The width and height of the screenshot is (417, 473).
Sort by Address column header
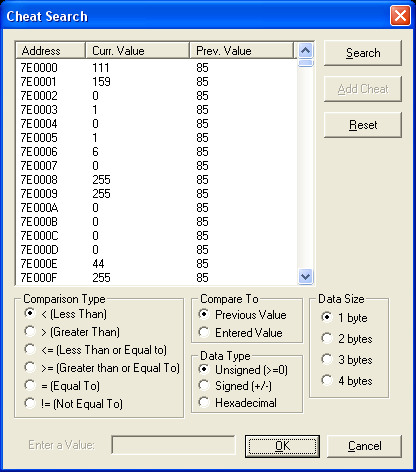click(50, 51)
